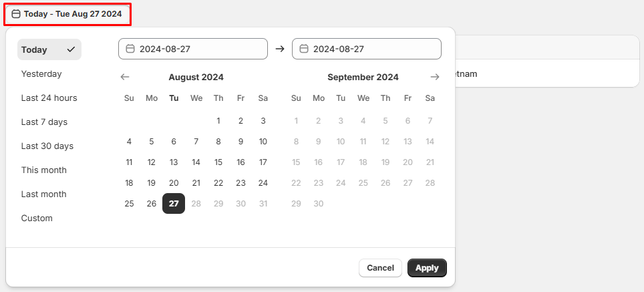
Task: Open the Today date range dropdown button
Action: tap(67, 13)
